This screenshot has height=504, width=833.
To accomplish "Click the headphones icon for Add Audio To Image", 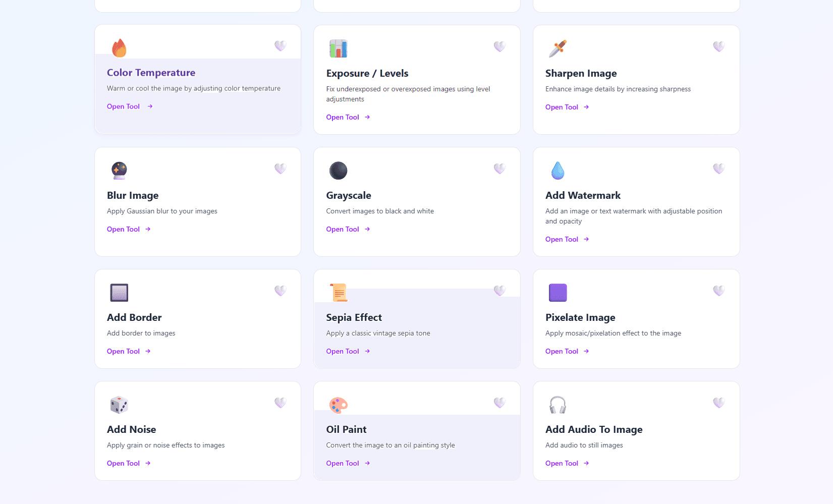I will (558, 405).
